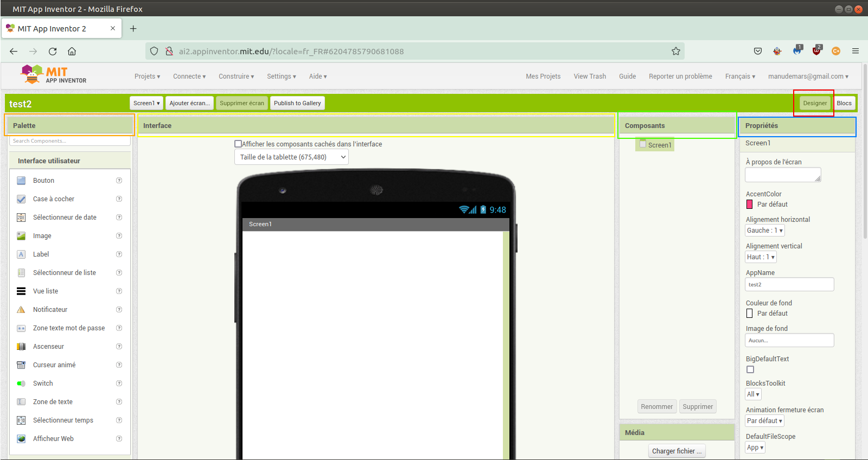Bookmark this page with the star icon
The image size is (868, 460).
(x=675, y=51)
